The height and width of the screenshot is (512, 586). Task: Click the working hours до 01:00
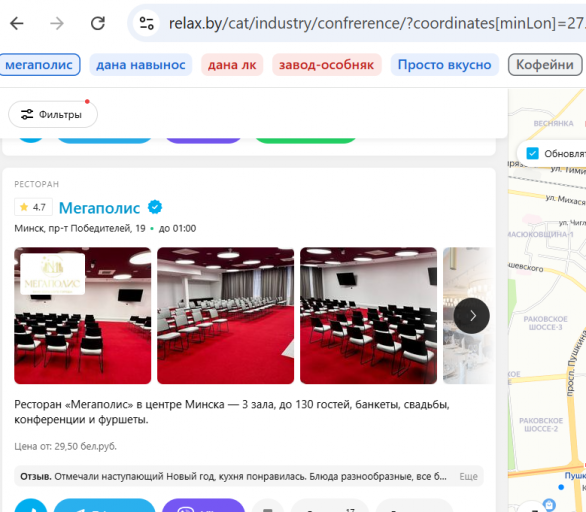[177, 228]
